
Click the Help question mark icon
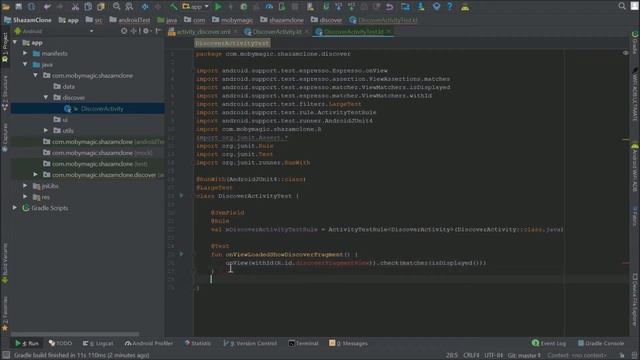[x=449, y=7]
